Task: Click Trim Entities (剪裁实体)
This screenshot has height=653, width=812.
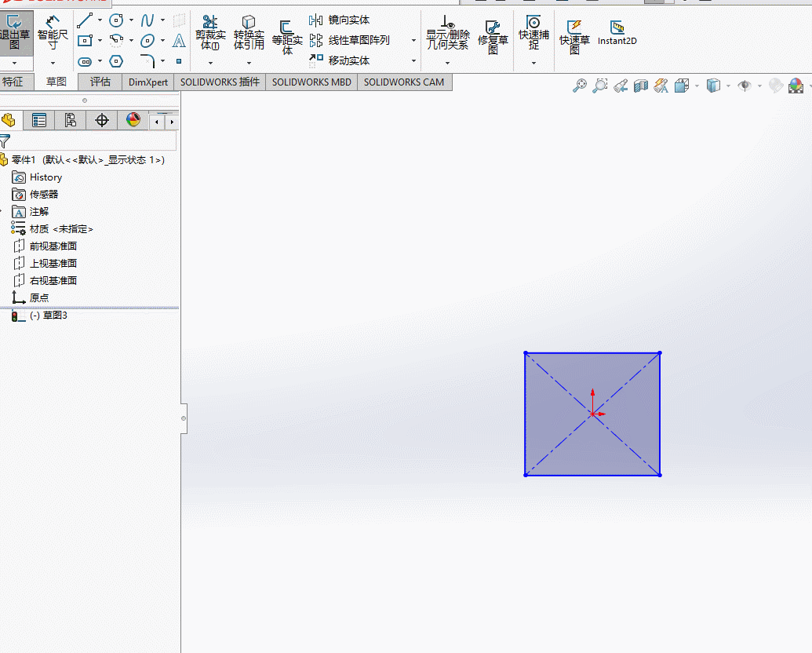Action: (x=210, y=33)
